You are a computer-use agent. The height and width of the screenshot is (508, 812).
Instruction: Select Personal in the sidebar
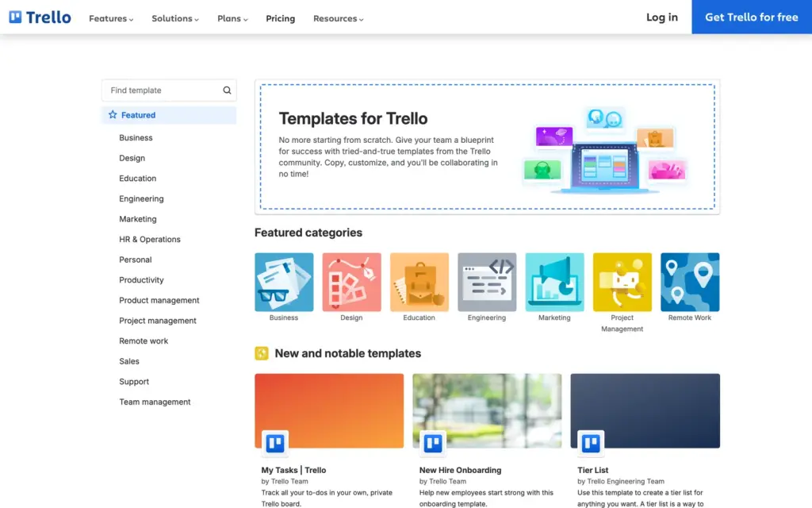(135, 260)
